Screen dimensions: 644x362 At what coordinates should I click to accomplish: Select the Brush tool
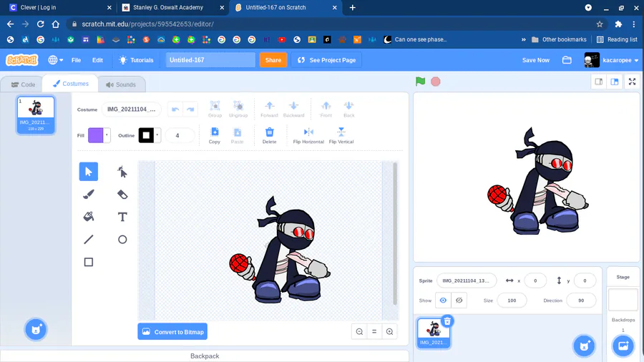coord(88,194)
